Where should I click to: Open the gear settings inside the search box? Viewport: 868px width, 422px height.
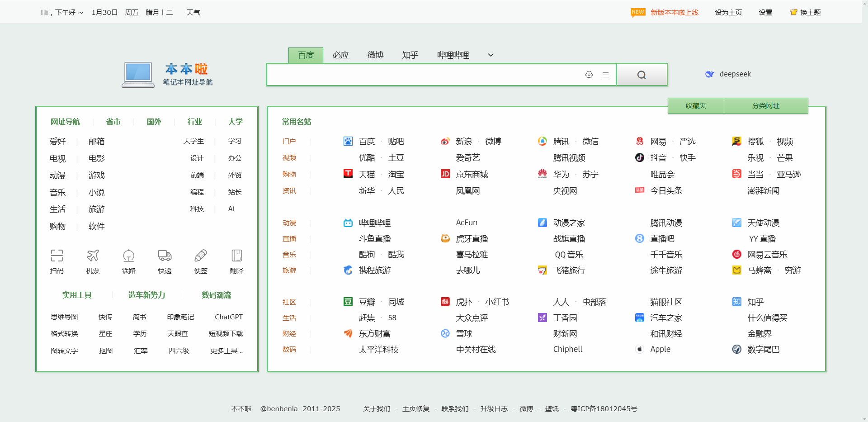pos(589,75)
